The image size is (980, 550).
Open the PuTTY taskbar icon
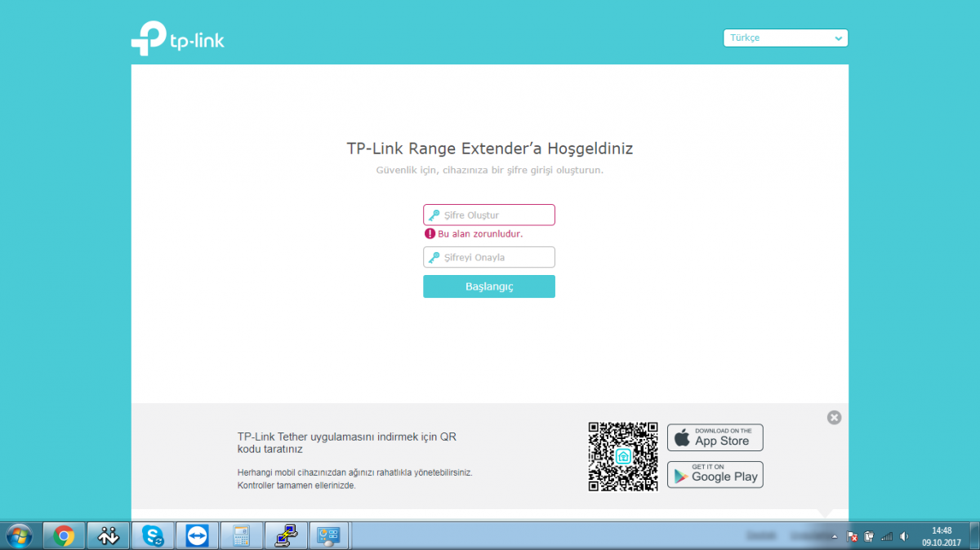286,536
